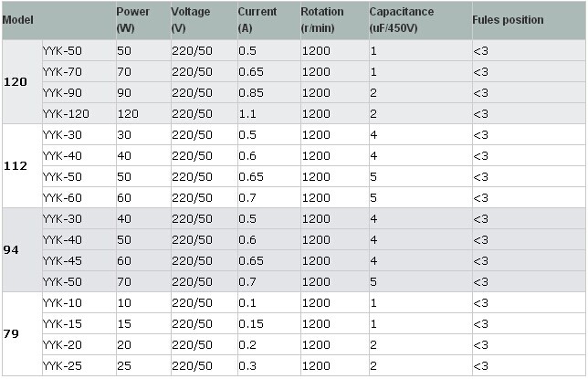Click power value 120 in YYK-120 row
The width and height of the screenshot is (588, 379).
pyautogui.click(x=128, y=113)
